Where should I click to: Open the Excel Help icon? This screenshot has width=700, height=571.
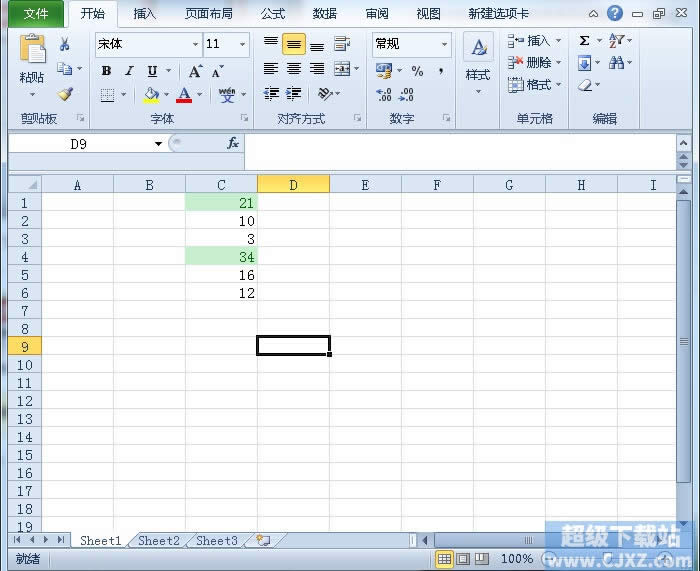pos(615,13)
